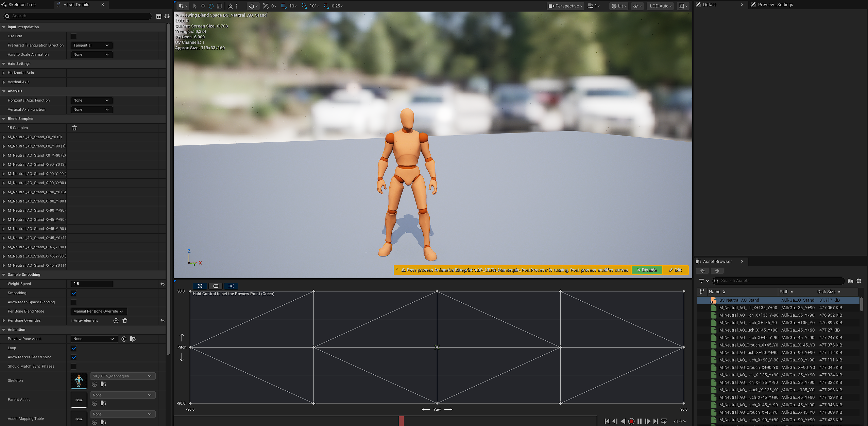Uncheck the Smoothing checkbox

click(x=74, y=293)
